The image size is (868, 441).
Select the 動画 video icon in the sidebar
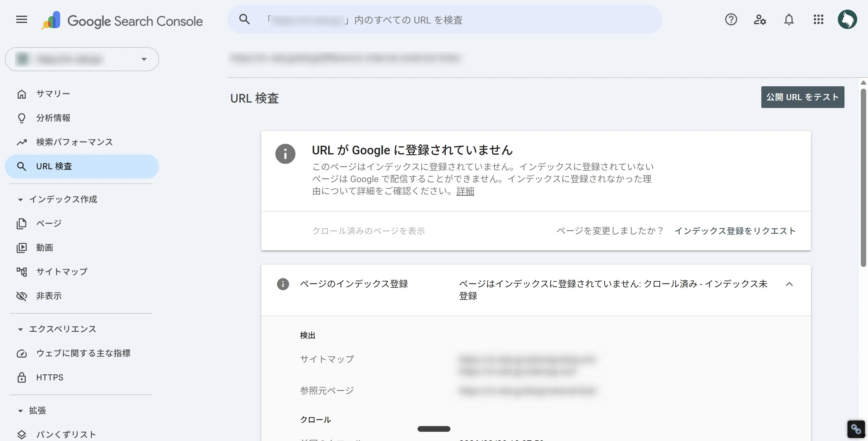point(22,247)
